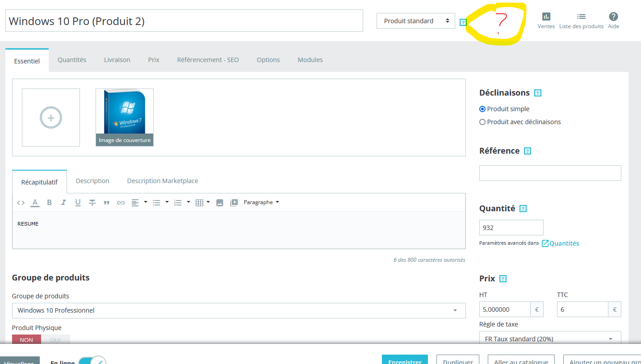Screen dimensions: 641x364
Task: Click the Aller au catalogue button
Action: point(521,360)
